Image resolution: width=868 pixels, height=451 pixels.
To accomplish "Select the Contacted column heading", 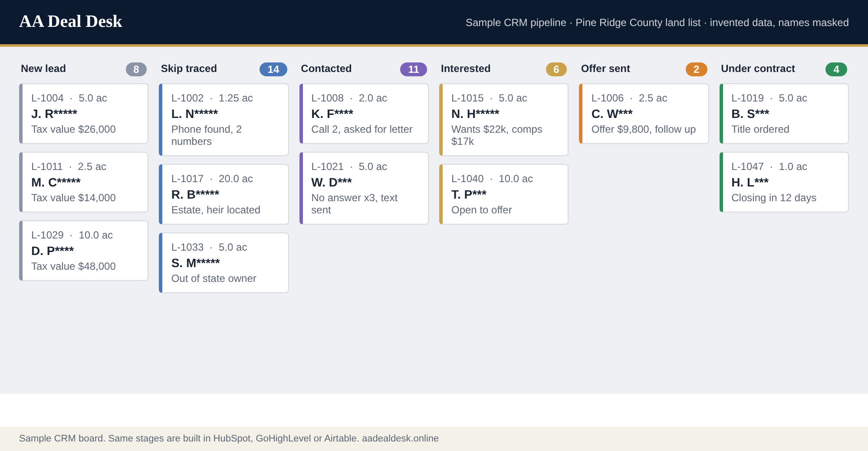I will tap(326, 69).
